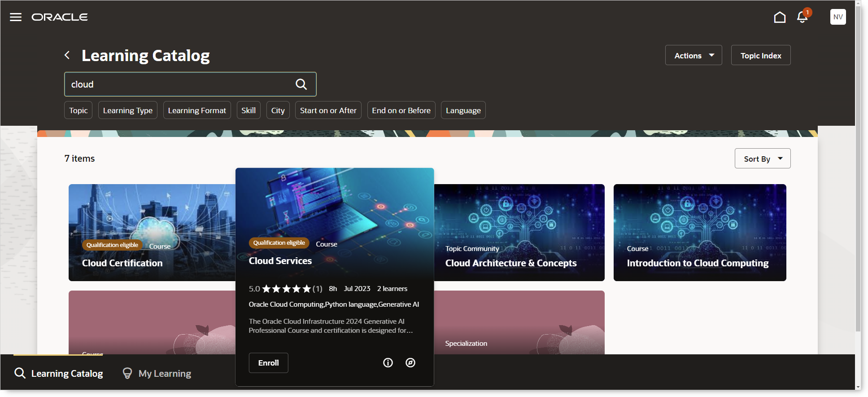Screen dimensions: 868x397
Task: Click the '7 items' results count
Action: [80, 159]
